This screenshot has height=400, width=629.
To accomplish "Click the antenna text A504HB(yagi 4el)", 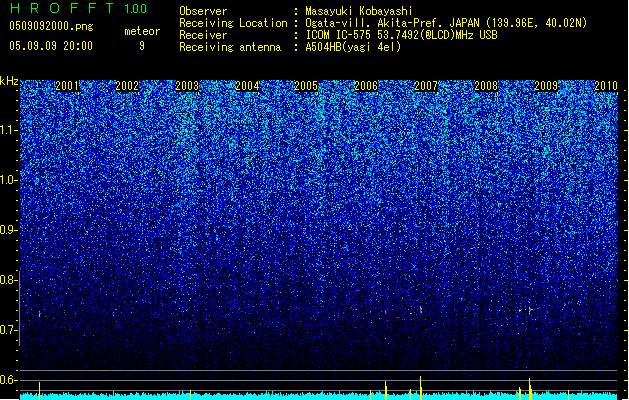I will [x=353, y=47].
